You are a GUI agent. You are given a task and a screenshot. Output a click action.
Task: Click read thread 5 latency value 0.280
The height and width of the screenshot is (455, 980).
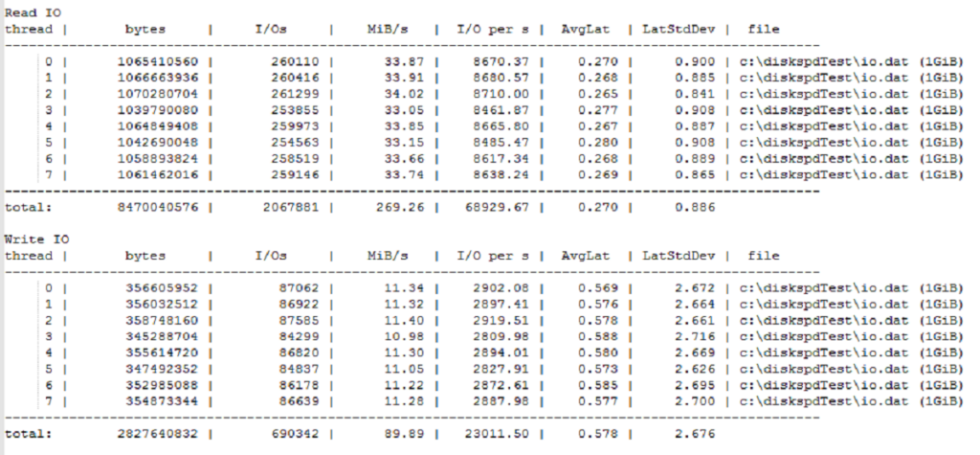[x=591, y=142]
